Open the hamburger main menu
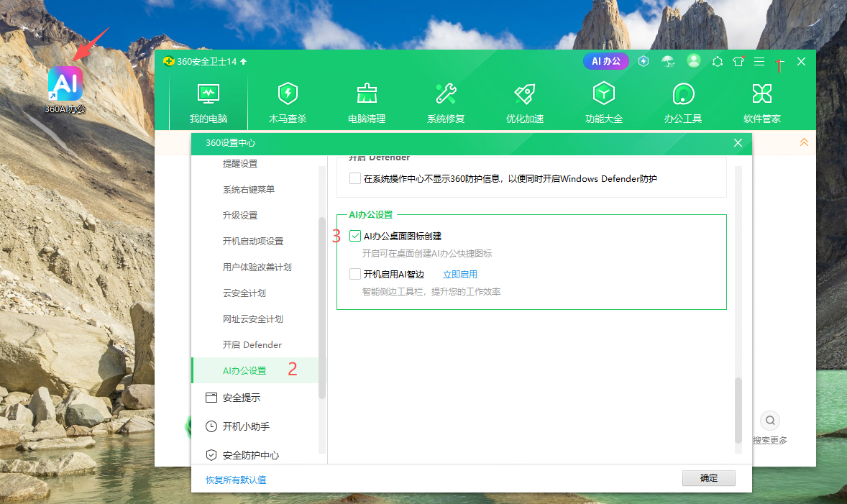Viewport: 847px width, 504px height. 759,61
